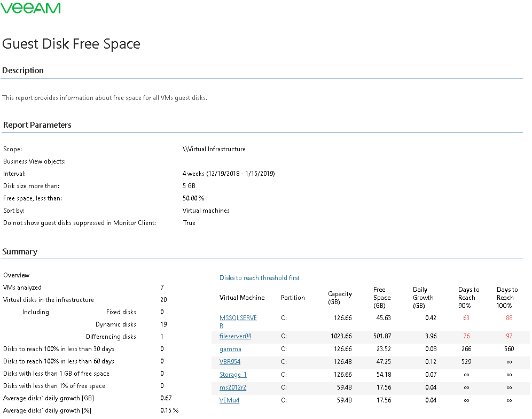Select the dynamic disks count '19'
The width and height of the screenshot is (532, 419).
coord(163,324)
